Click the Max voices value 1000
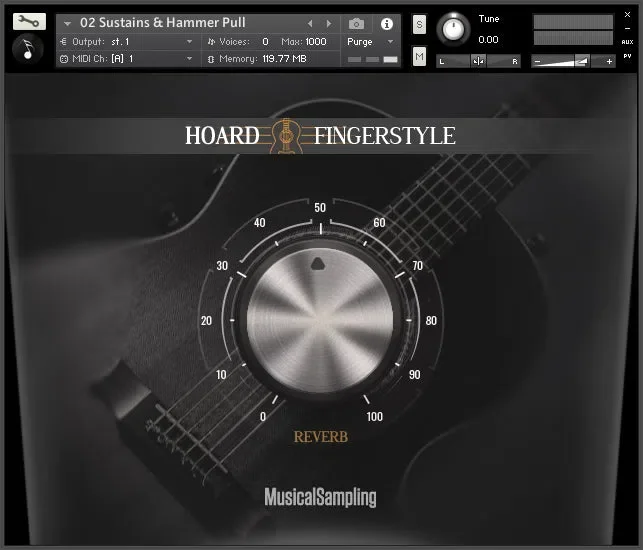Screen dimensions: 643x550 [x=316, y=41]
